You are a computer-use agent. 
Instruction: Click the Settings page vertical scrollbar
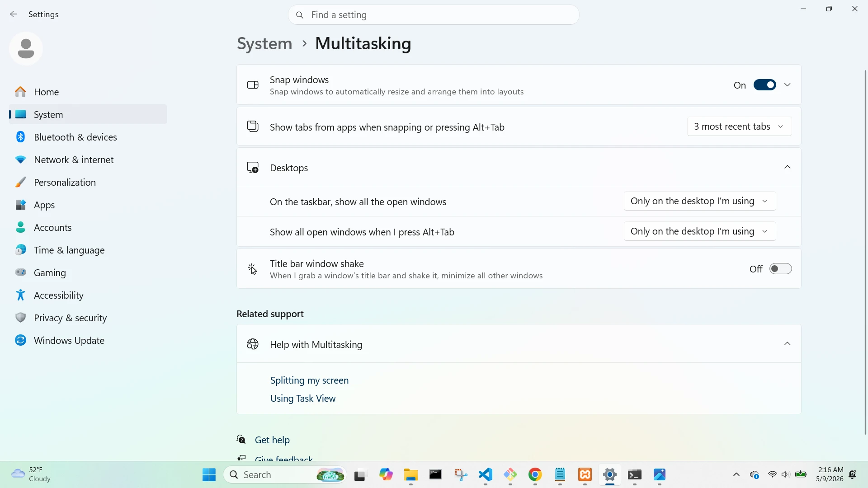(x=865, y=252)
